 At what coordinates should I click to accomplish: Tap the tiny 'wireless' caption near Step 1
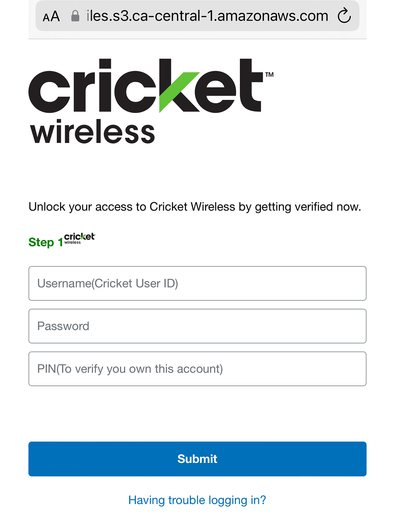72,242
